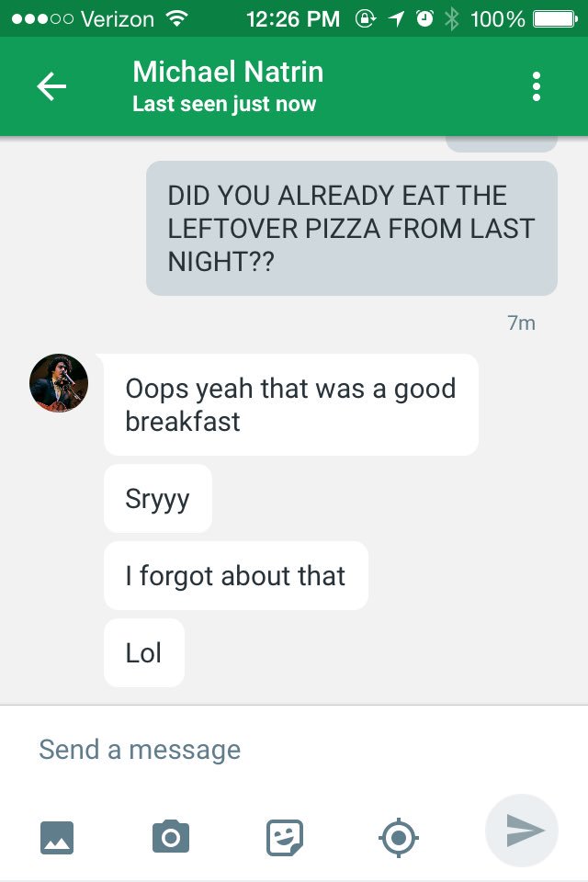Tap Michael Natrin's profile avatar
Image resolution: width=588 pixels, height=882 pixels.
coord(59,383)
